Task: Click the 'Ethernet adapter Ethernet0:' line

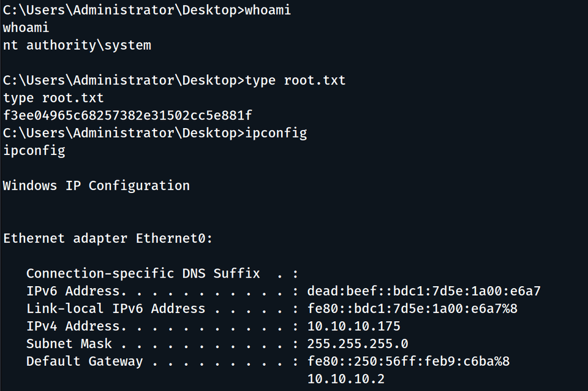Action: pyautogui.click(x=108, y=238)
